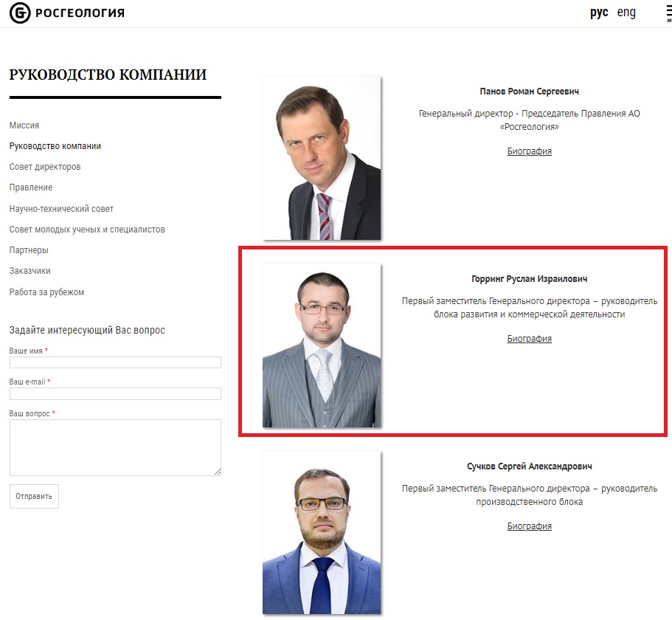Select Работа за рубежом

click(46, 292)
